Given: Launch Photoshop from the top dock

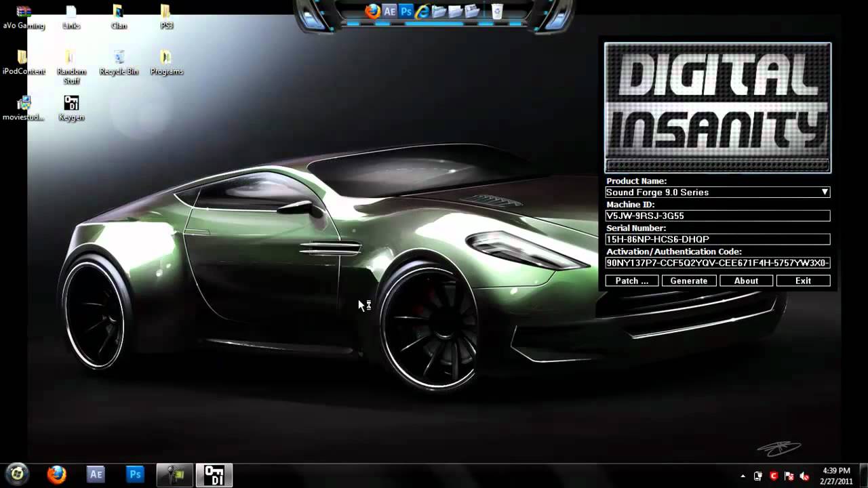Looking at the screenshot, I should coord(406,11).
